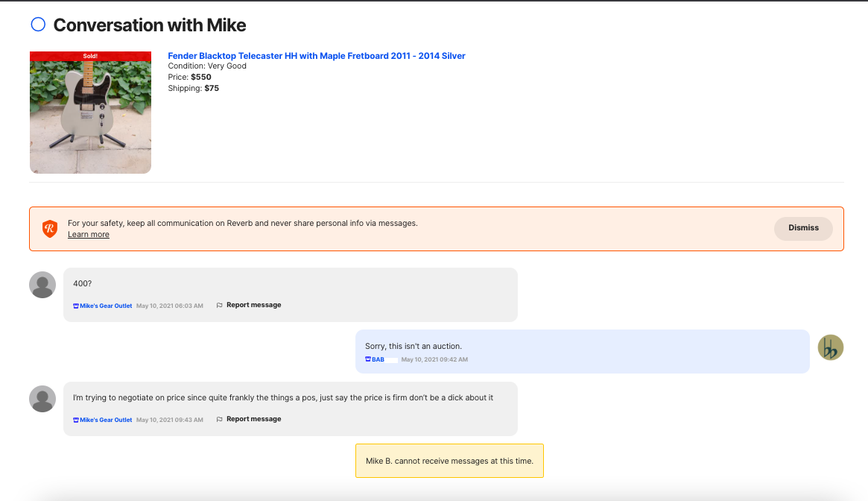The height and width of the screenshot is (501, 868).
Task: Click the orange Reverb shield safety icon
Action: coord(50,229)
